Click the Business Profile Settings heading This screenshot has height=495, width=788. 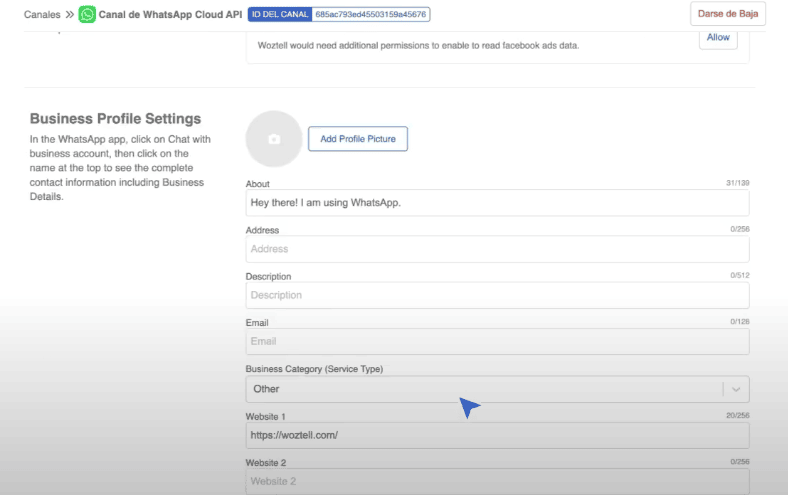pos(116,119)
